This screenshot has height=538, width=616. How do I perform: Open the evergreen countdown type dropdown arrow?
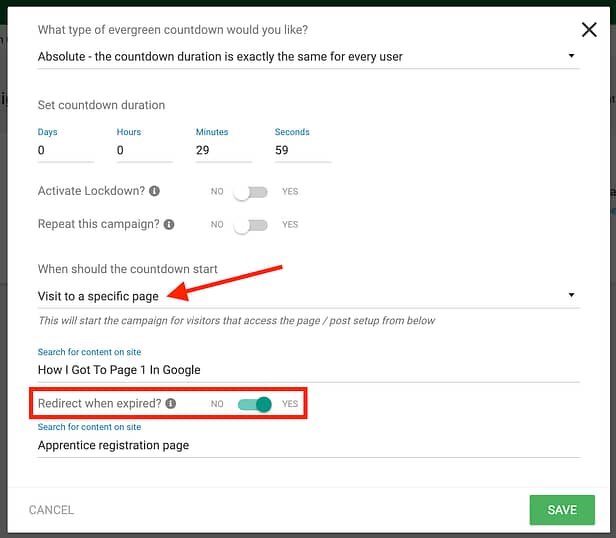click(572, 56)
